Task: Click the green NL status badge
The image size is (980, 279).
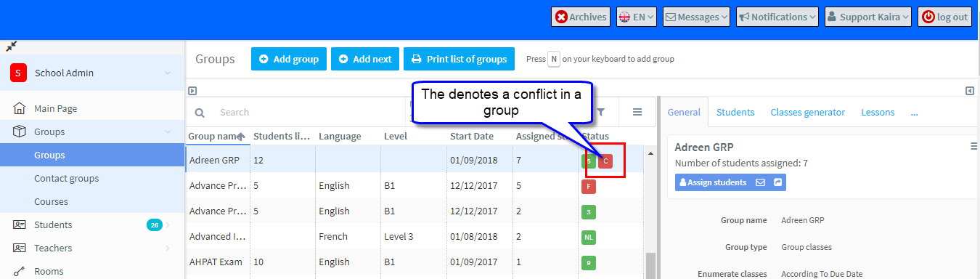Action: [589, 238]
